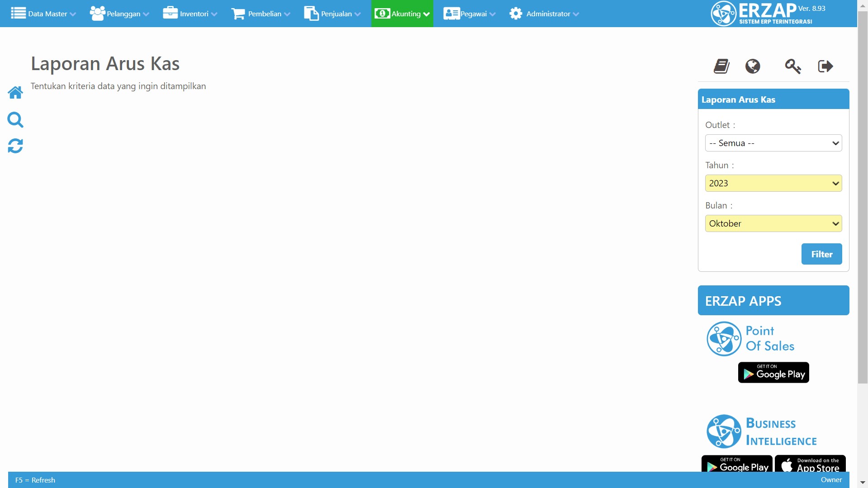
Task: Open the search magnifier in left sidebar
Action: (15, 120)
